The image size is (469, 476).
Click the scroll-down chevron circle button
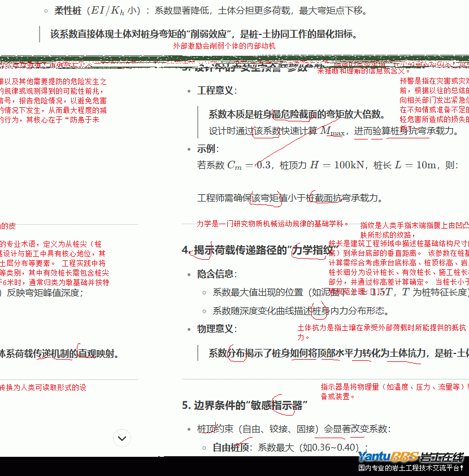coord(122,438)
